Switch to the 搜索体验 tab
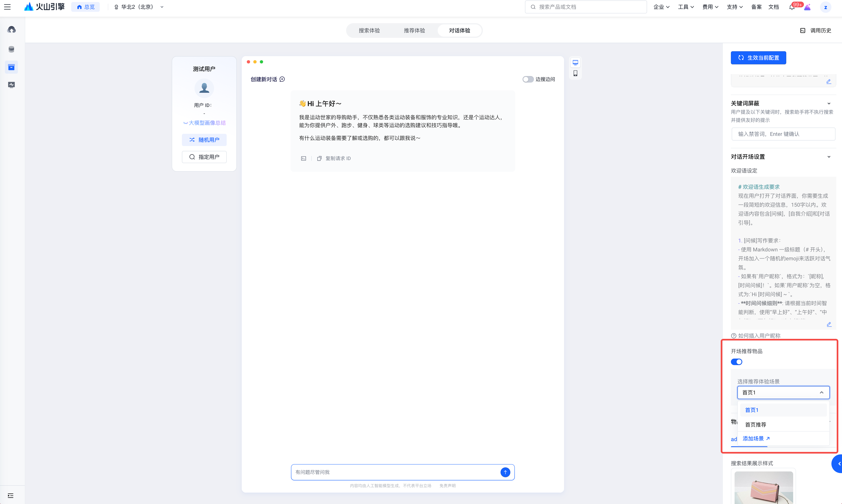Viewport: 842px width, 504px height. [x=369, y=31]
